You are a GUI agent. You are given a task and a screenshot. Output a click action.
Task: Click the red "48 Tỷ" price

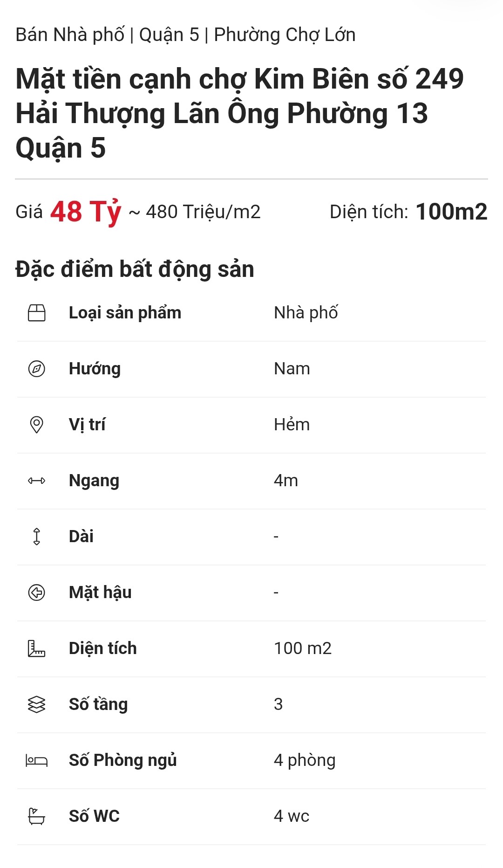(x=86, y=212)
